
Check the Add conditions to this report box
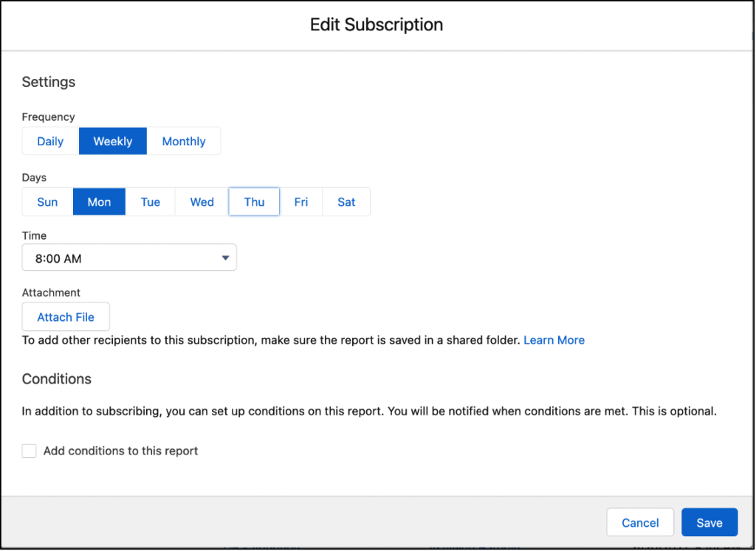click(x=29, y=451)
